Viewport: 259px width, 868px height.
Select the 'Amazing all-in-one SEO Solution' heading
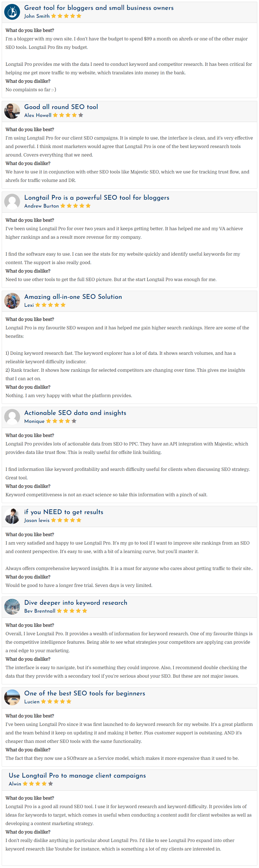pyautogui.click(x=73, y=297)
